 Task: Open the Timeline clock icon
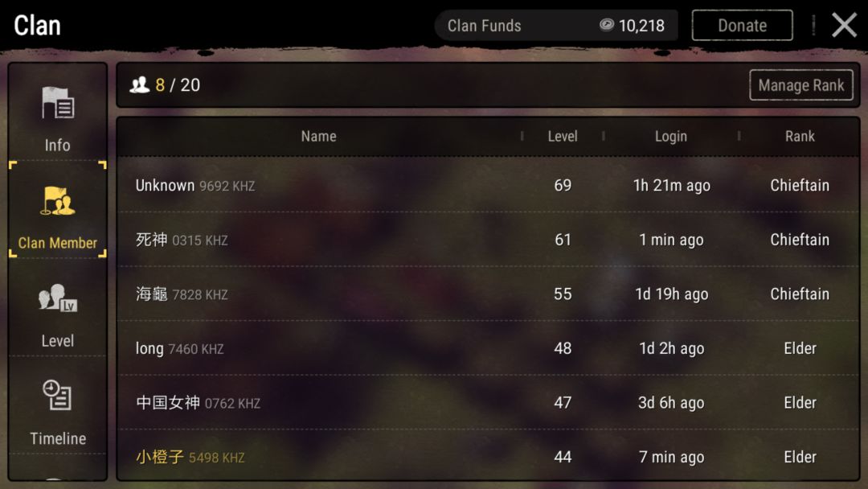(x=58, y=395)
